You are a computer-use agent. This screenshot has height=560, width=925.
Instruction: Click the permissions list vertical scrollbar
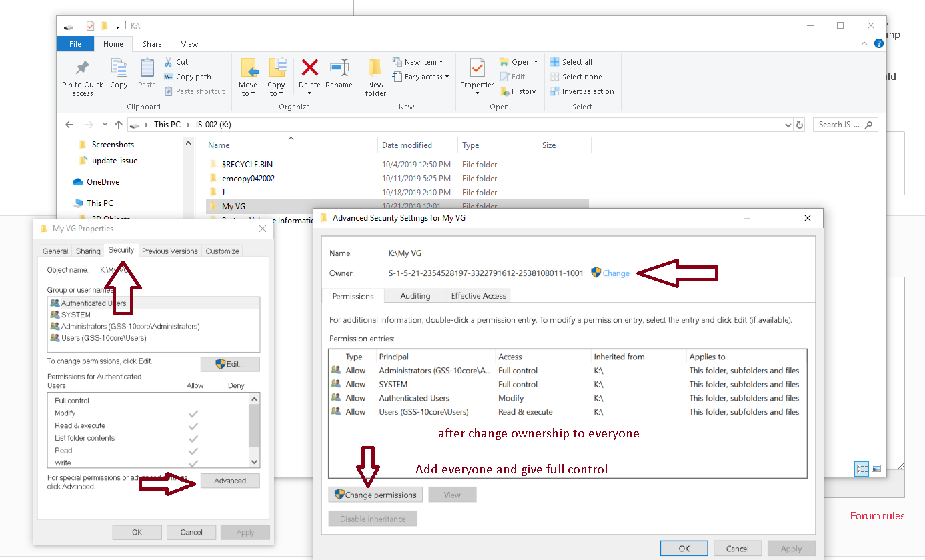coord(253,427)
